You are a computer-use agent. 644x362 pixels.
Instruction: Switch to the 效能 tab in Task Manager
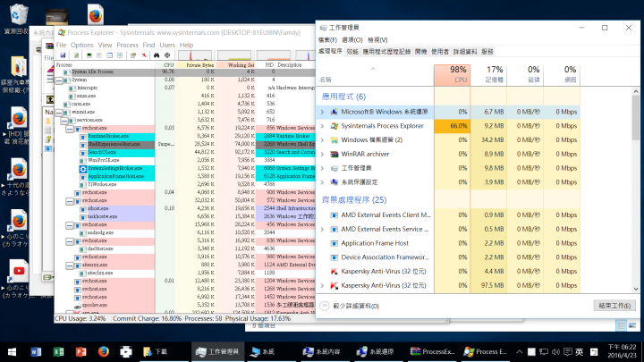tap(352, 52)
